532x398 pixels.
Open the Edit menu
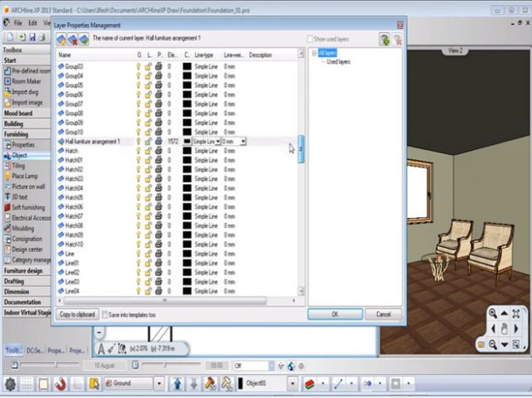pyautogui.click(x=32, y=22)
